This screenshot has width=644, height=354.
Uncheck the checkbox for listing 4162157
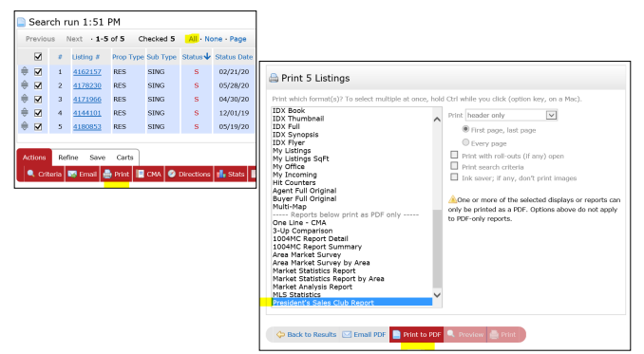click(x=38, y=71)
